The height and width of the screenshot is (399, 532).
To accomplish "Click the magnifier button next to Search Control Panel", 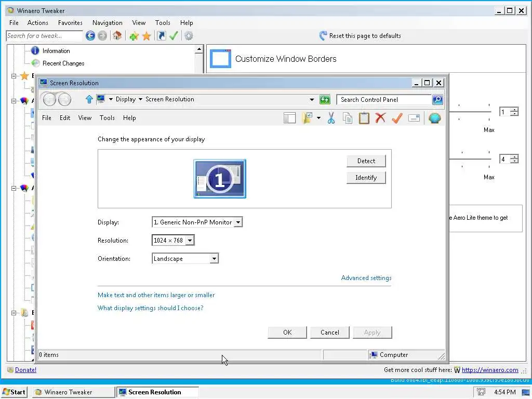I will coord(437,100).
